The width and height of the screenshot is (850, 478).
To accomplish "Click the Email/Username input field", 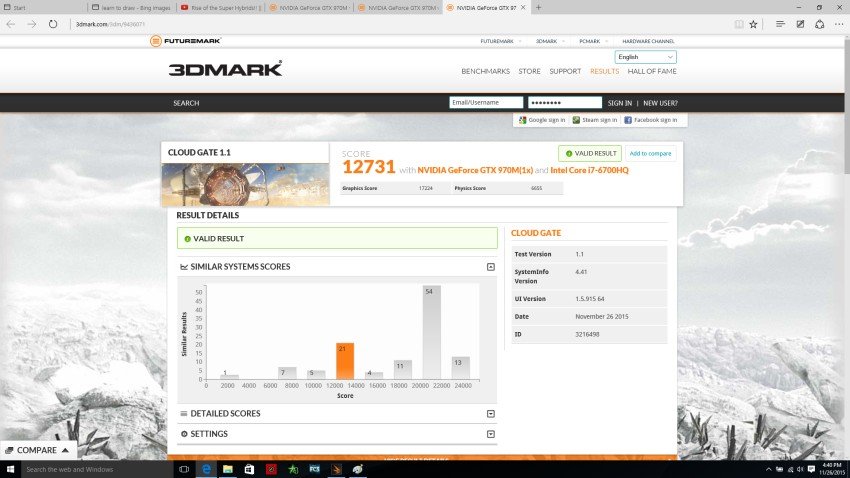I will (486, 103).
